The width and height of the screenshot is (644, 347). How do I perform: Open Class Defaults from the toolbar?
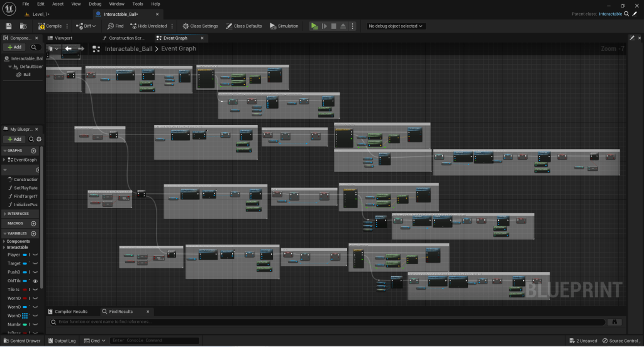pyautogui.click(x=244, y=26)
